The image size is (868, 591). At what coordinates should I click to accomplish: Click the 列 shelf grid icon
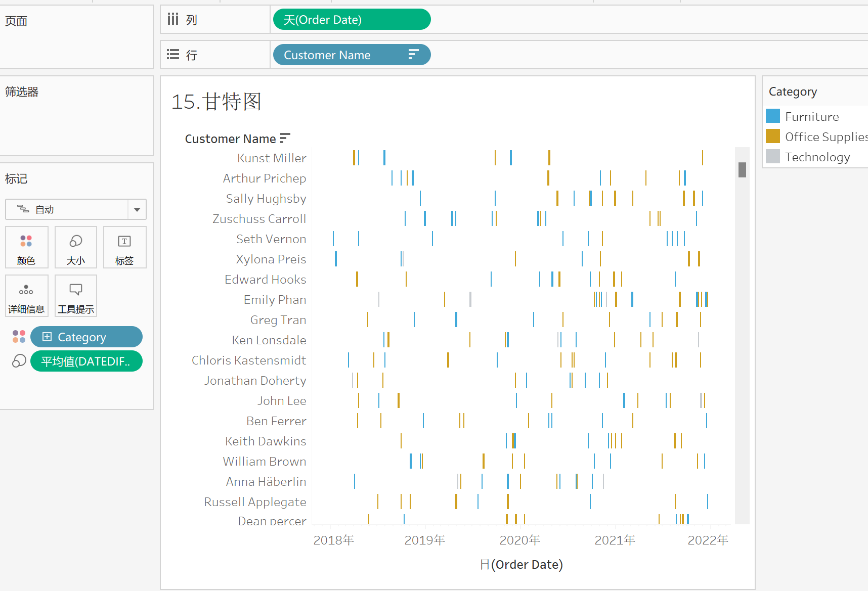click(172, 19)
